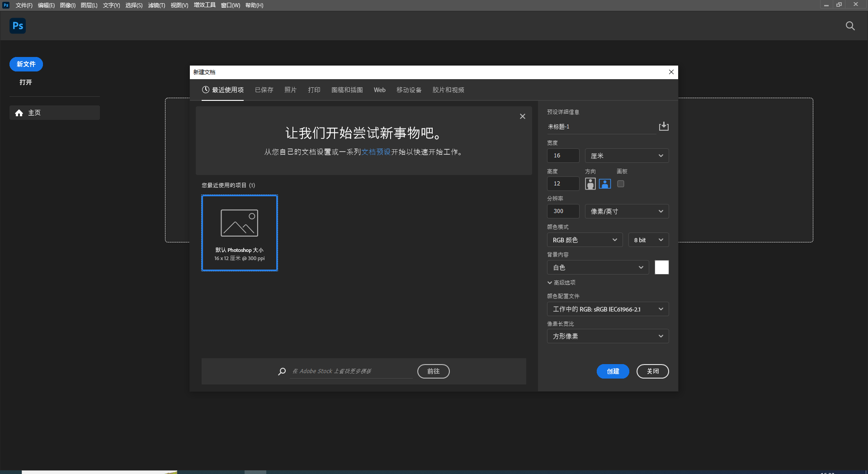This screenshot has height=474, width=868.
Task: Select landscape orientation
Action: point(604,184)
